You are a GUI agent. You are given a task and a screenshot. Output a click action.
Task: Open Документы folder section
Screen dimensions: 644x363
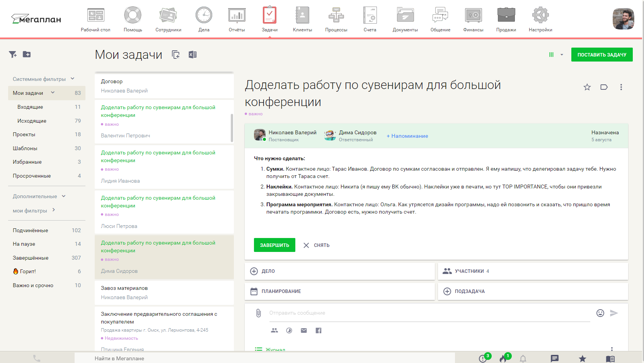point(405,19)
